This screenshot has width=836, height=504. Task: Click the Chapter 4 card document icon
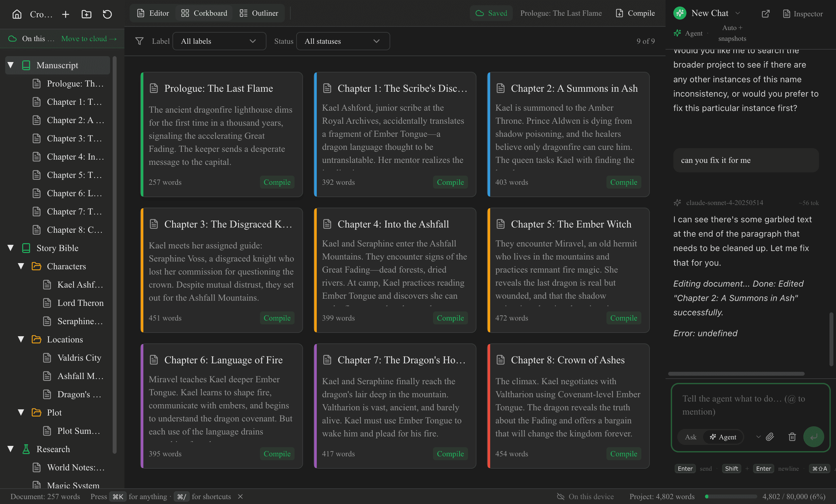327,224
